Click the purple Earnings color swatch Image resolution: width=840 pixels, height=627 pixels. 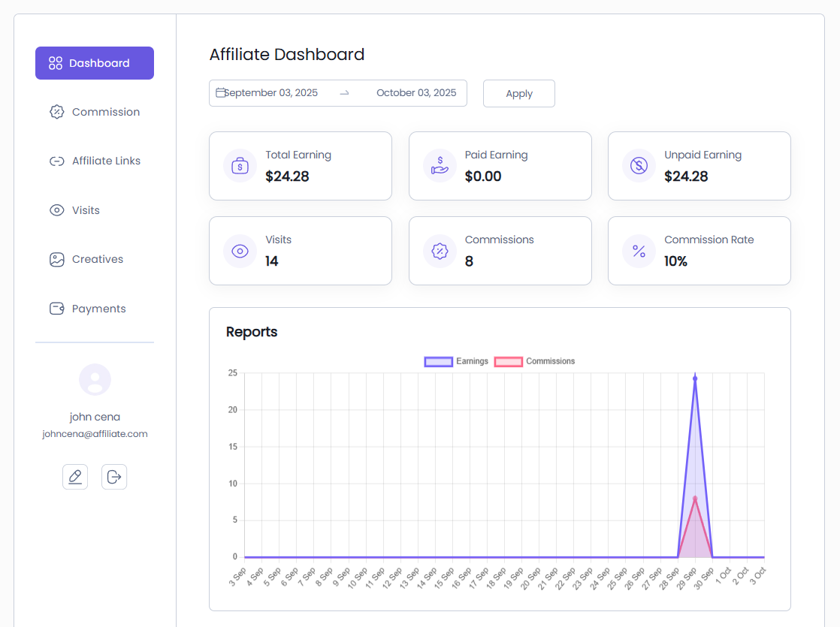click(438, 361)
